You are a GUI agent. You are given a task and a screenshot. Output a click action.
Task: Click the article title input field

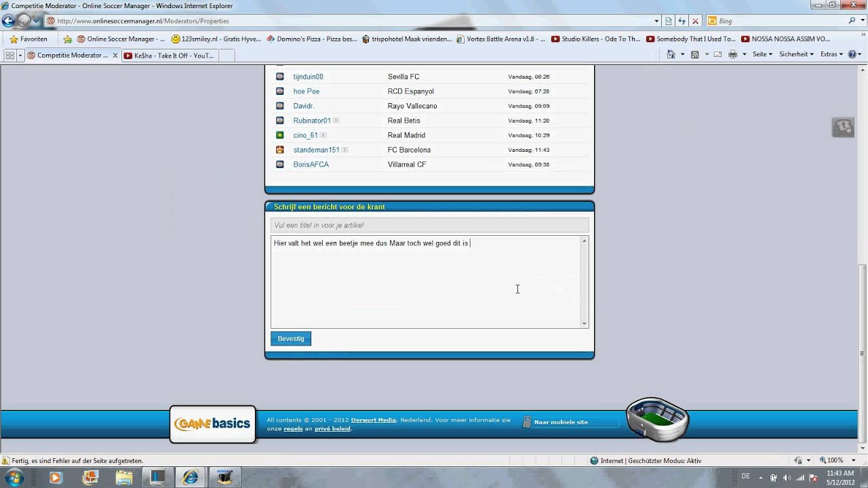[429, 225]
